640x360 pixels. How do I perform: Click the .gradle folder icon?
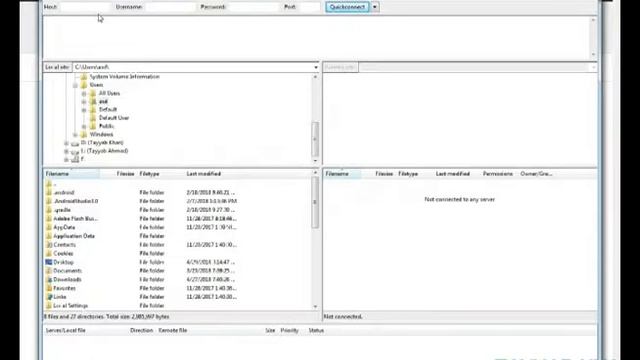(49, 210)
